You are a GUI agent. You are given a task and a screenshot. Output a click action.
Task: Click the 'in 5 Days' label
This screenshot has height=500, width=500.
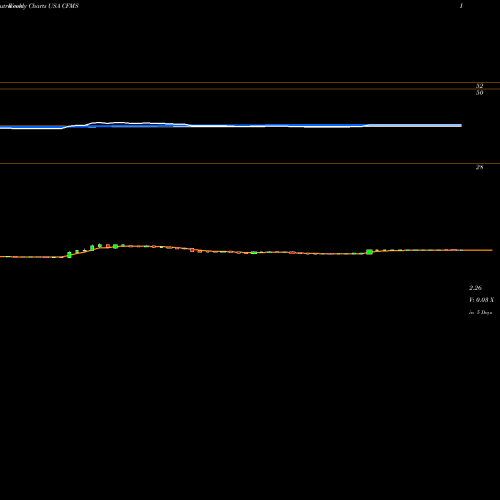click(480, 312)
